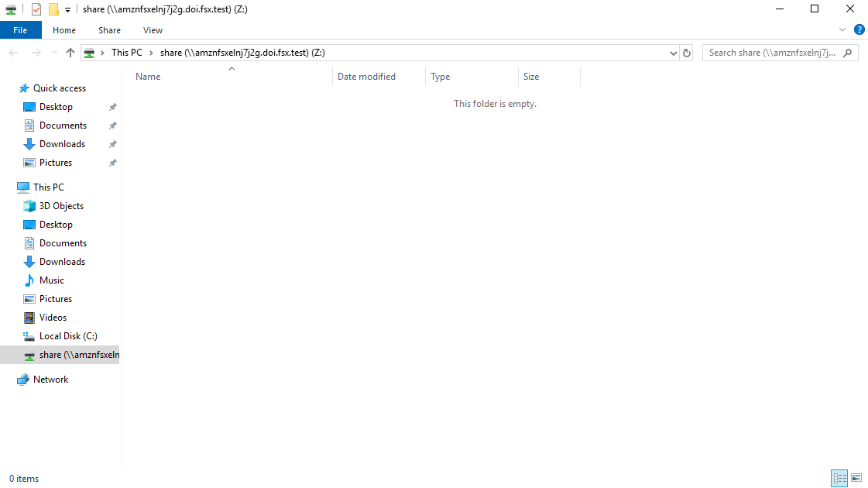
Task: Open Documents under This PC
Action: tap(63, 243)
